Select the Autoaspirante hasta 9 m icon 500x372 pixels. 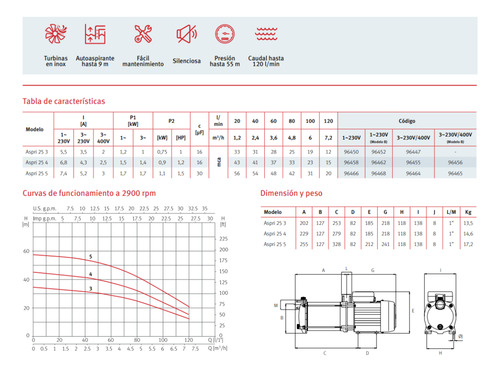coord(95,34)
